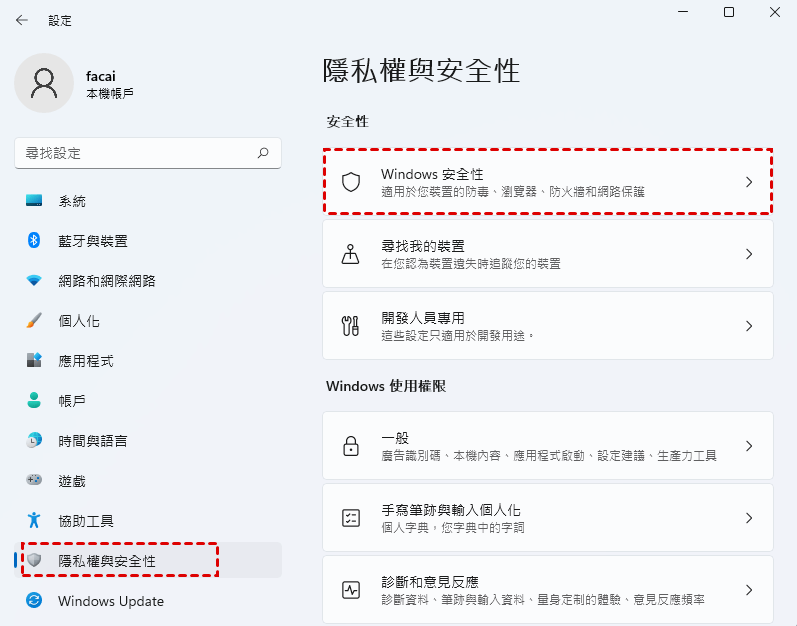The image size is (797, 626).
Task: Click the 協助工具 accessibility icon
Action: [x=34, y=521]
